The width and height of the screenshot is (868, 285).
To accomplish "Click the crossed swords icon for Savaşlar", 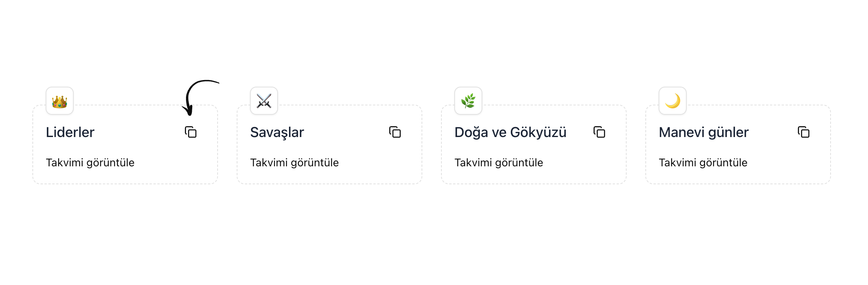I will [x=264, y=101].
